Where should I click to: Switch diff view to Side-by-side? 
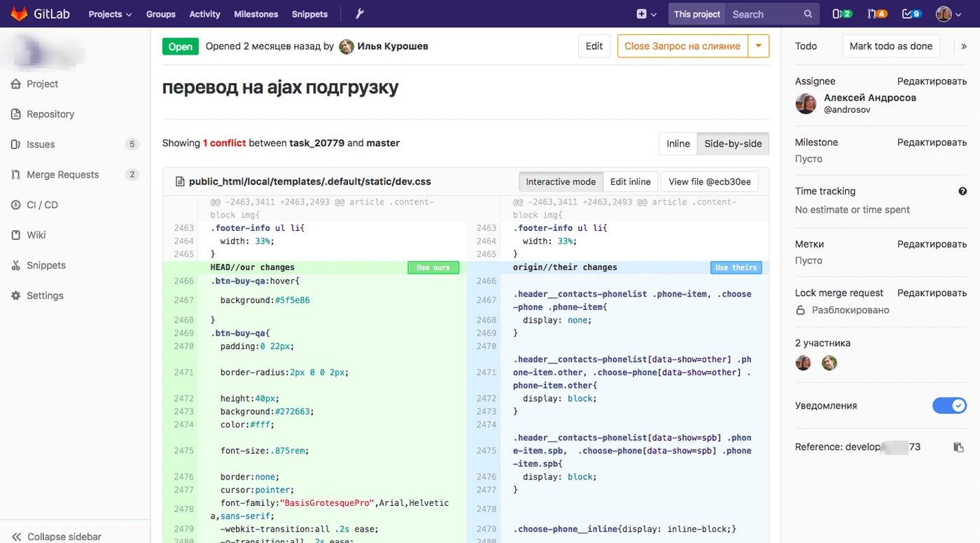click(733, 143)
